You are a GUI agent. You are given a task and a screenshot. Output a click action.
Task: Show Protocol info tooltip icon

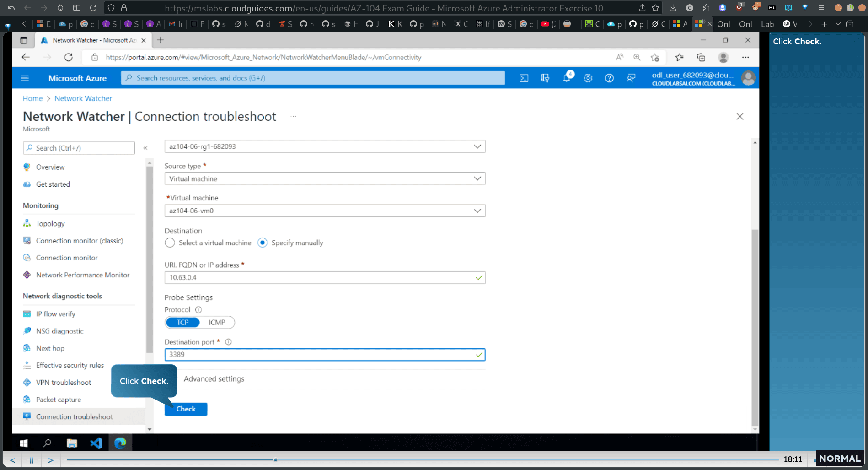[x=198, y=310]
